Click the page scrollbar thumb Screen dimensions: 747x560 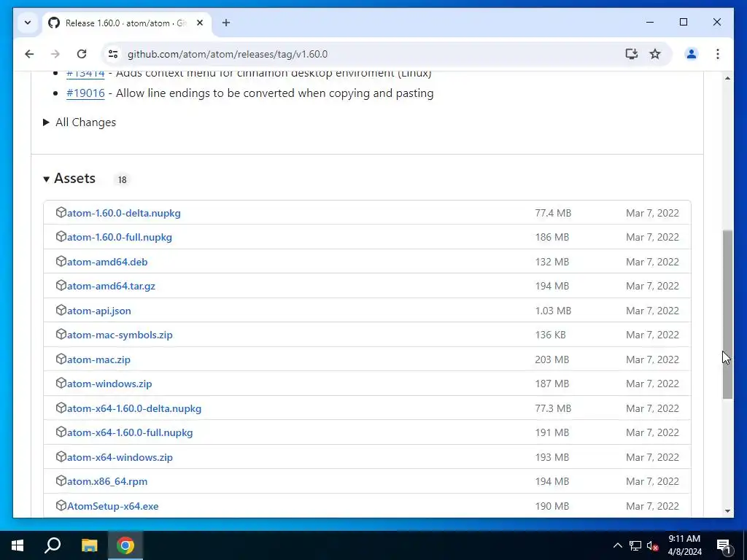click(x=727, y=314)
